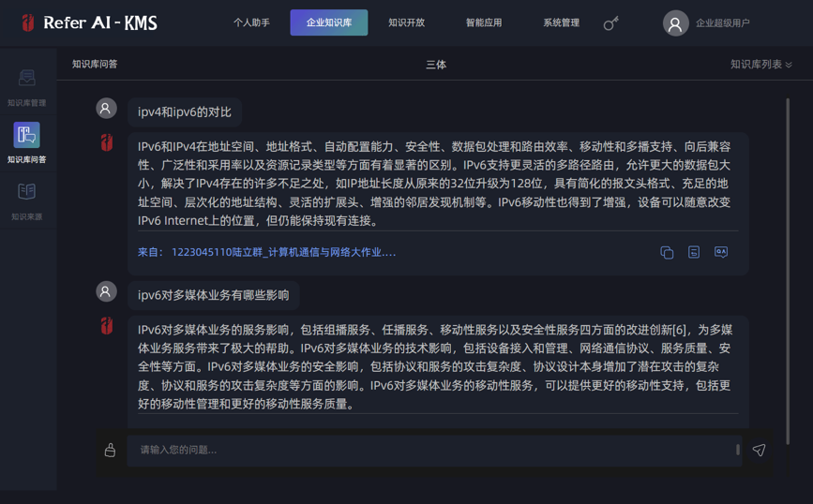Click the Refer AI - KMS logo
The image size is (813, 504).
[x=89, y=23]
